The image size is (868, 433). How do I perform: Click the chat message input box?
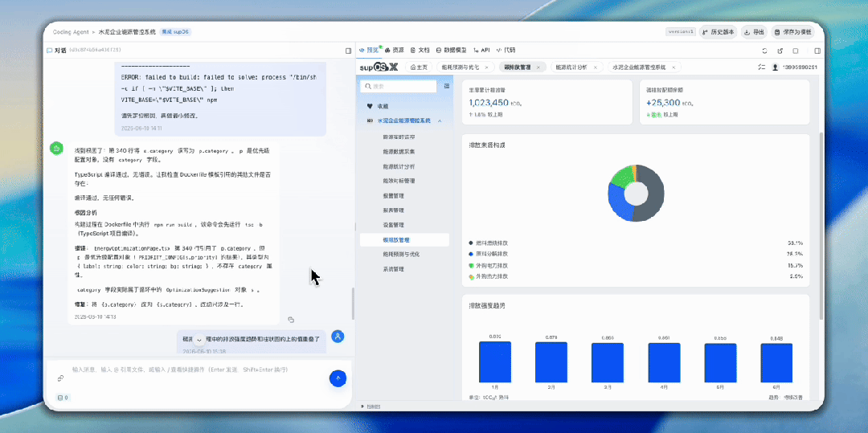click(197, 370)
